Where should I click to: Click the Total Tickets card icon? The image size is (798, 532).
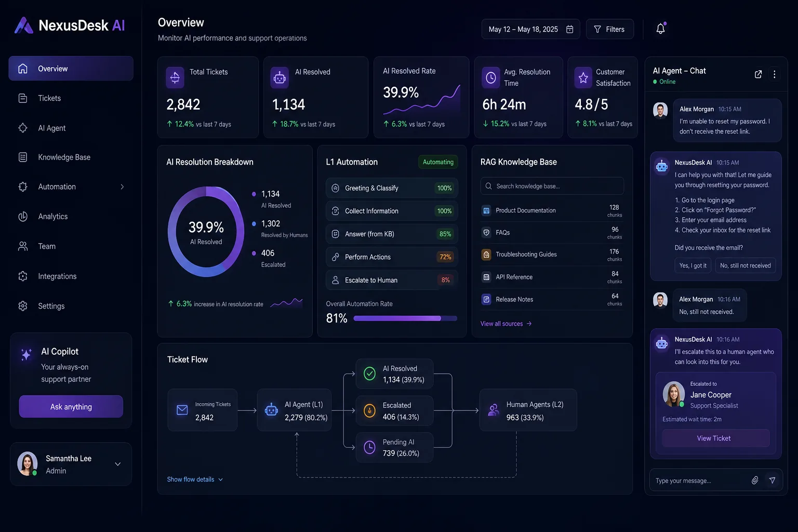175,77
